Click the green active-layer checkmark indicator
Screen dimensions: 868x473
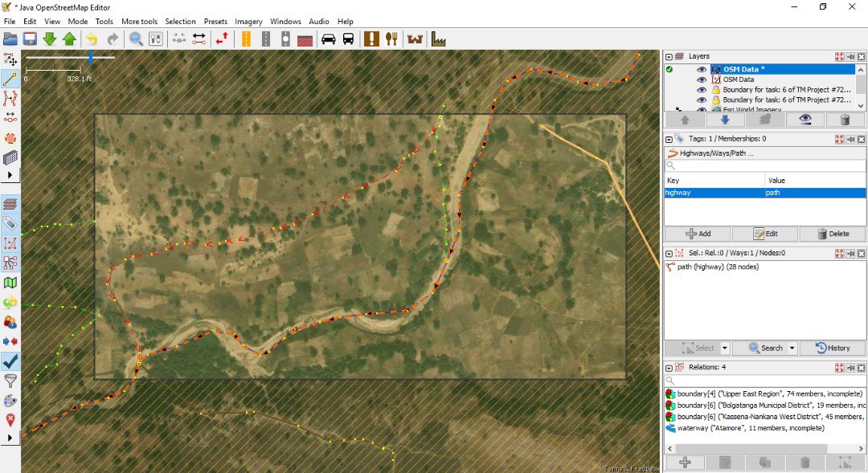point(669,69)
